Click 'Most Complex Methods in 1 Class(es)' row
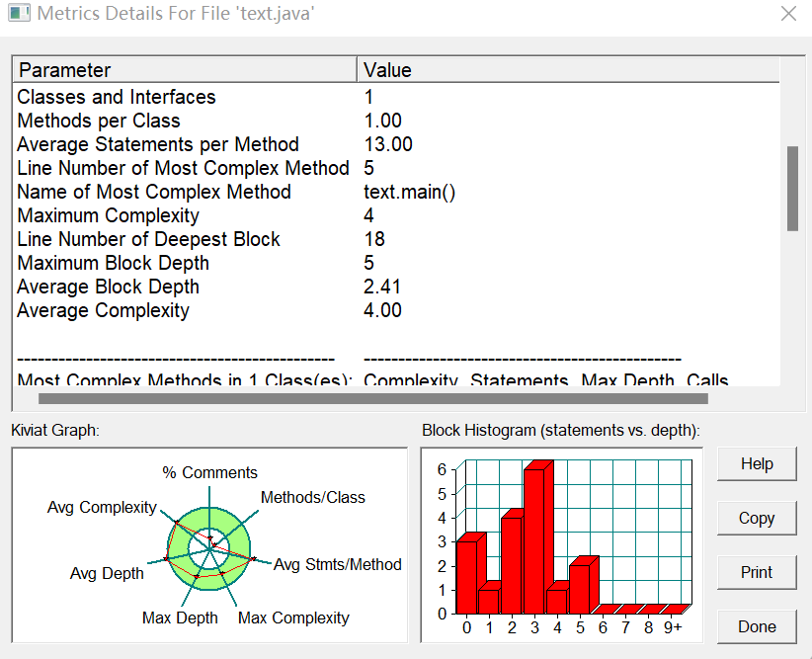The width and height of the screenshot is (812, 659). 396,379
